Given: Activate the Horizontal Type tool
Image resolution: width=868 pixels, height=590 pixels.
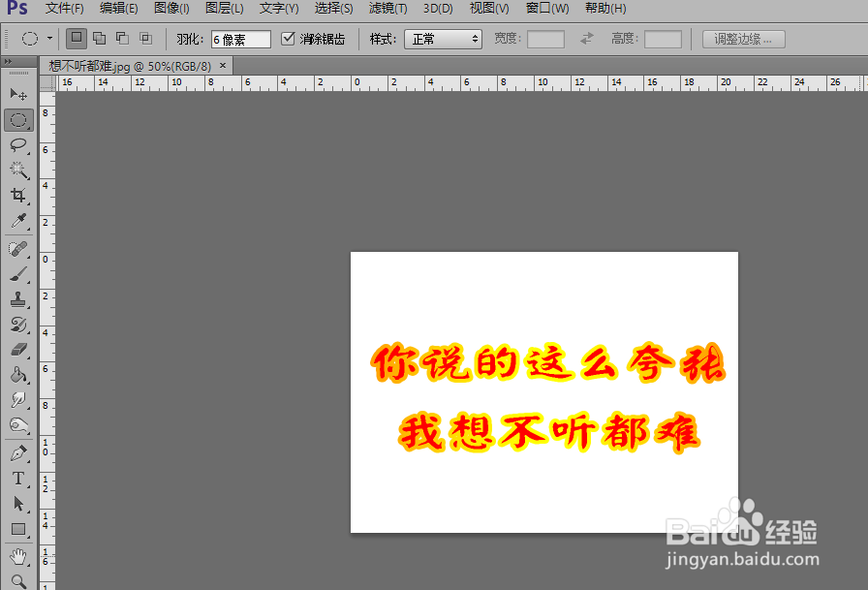Looking at the screenshot, I should click(19, 478).
